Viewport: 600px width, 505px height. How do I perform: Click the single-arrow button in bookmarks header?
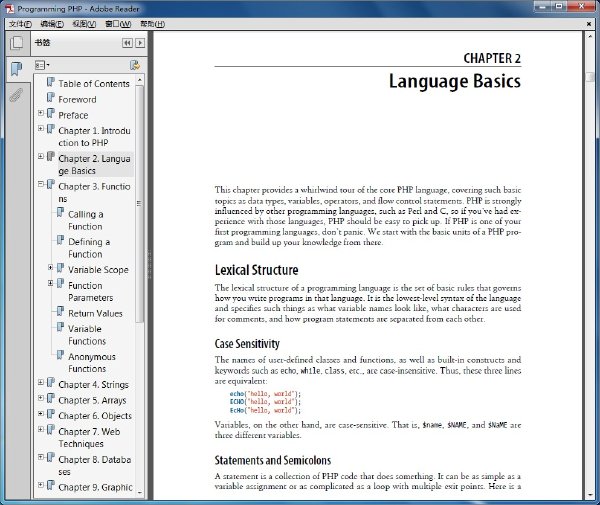point(140,43)
